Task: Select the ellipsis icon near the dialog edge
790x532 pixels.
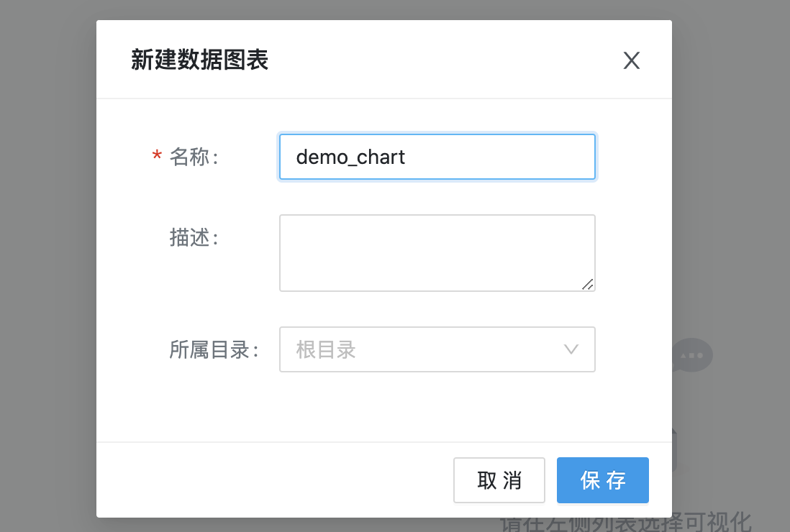Action: pyautogui.click(x=691, y=354)
